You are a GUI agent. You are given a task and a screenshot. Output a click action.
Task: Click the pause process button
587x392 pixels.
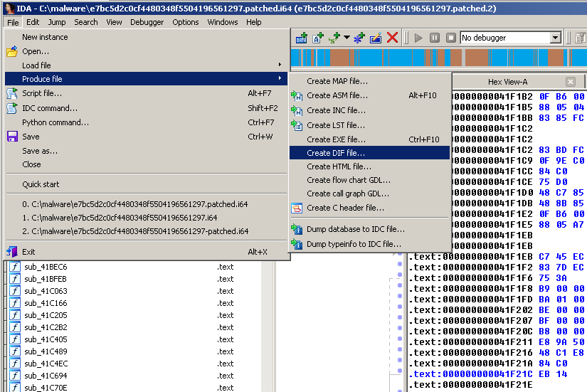pos(435,38)
